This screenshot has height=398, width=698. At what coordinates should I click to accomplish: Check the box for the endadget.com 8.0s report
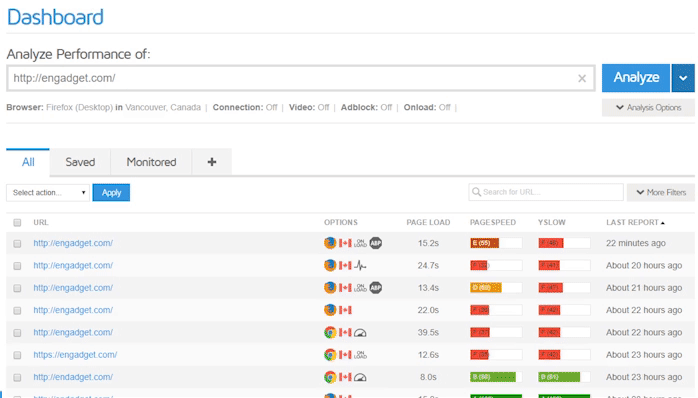(17, 378)
